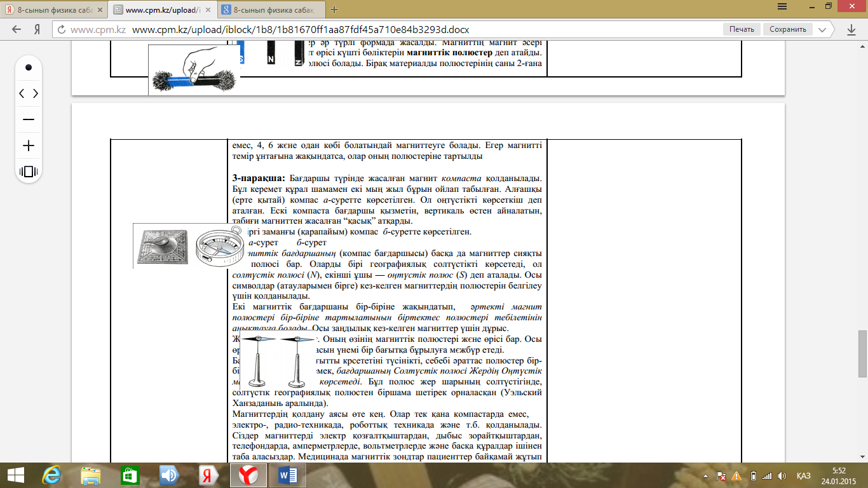Click the yellow warning tray icon
The image size is (868, 488).
click(x=736, y=476)
